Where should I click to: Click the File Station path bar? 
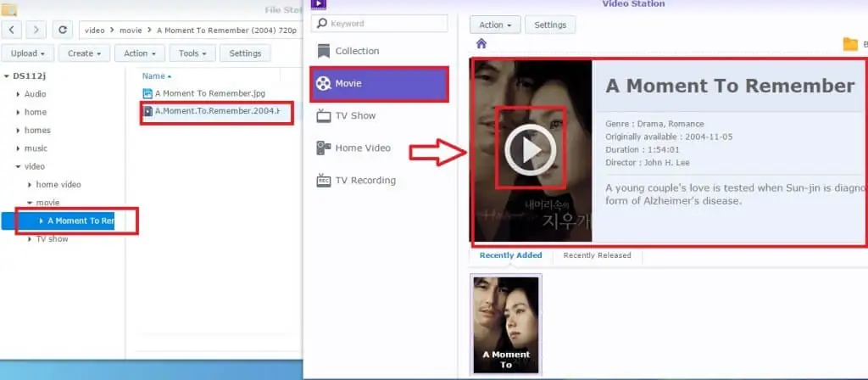pyautogui.click(x=191, y=30)
